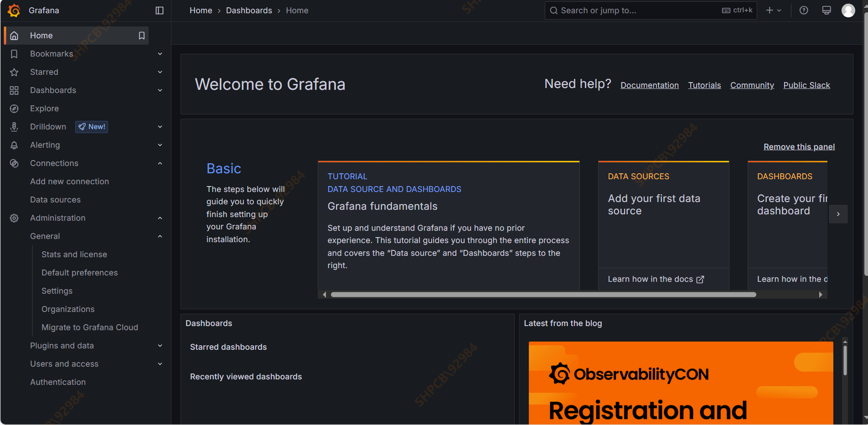Click Remove this panel link
The width and height of the screenshot is (868, 425).
point(799,147)
